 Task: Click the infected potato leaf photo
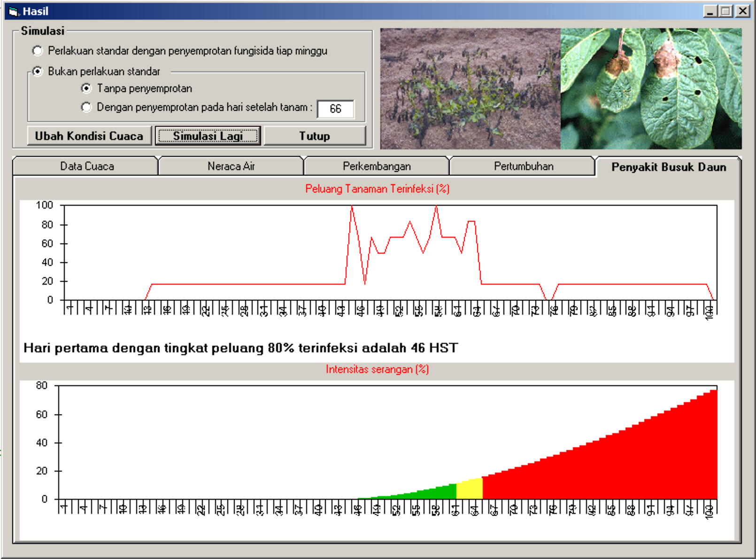pyautogui.click(x=651, y=89)
